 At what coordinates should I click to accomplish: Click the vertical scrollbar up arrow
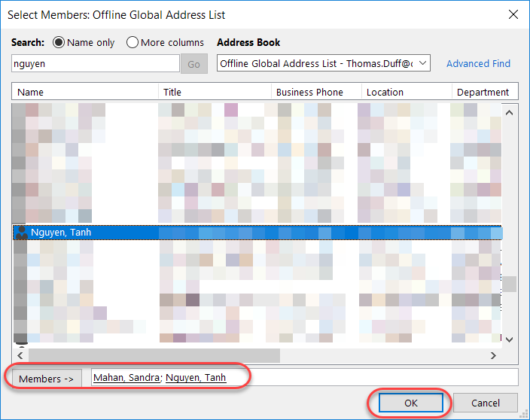click(x=510, y=113)
